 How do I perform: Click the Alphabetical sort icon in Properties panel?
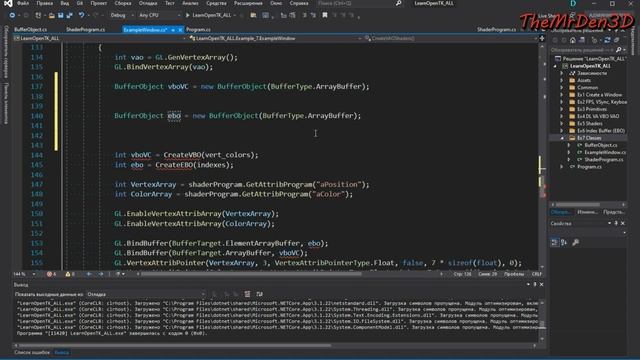pos(564,242)
